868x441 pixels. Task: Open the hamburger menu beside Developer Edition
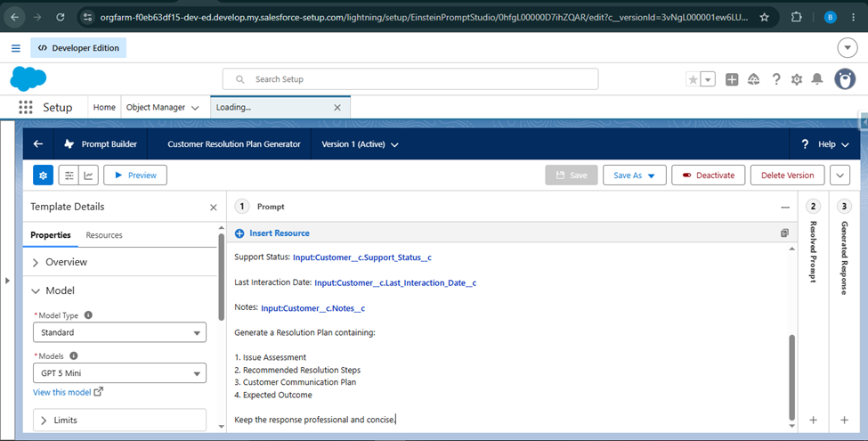[x=16, y=48]
